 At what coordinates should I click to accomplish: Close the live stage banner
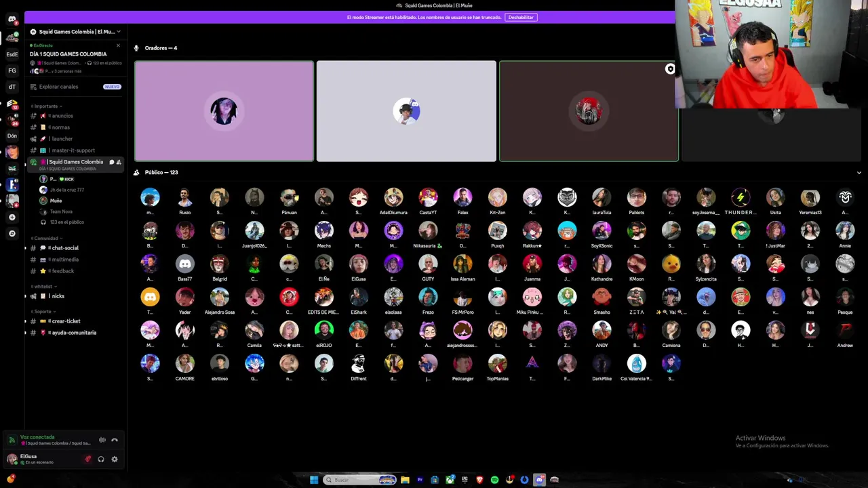click(118, 45)
